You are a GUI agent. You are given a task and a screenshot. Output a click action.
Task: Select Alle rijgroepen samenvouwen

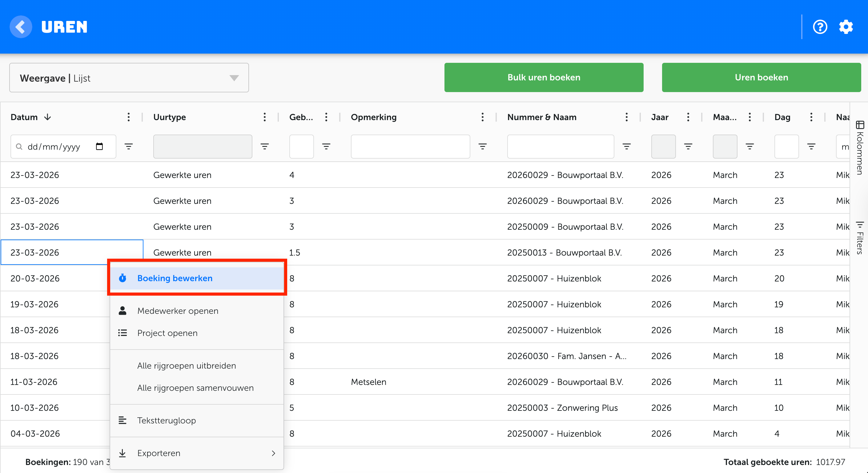(x=197, y=388)
